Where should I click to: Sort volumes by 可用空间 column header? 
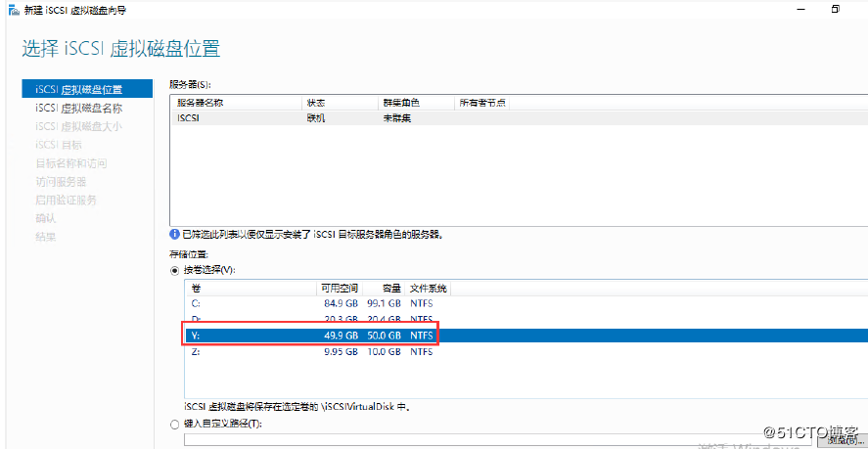click(340, 289)
